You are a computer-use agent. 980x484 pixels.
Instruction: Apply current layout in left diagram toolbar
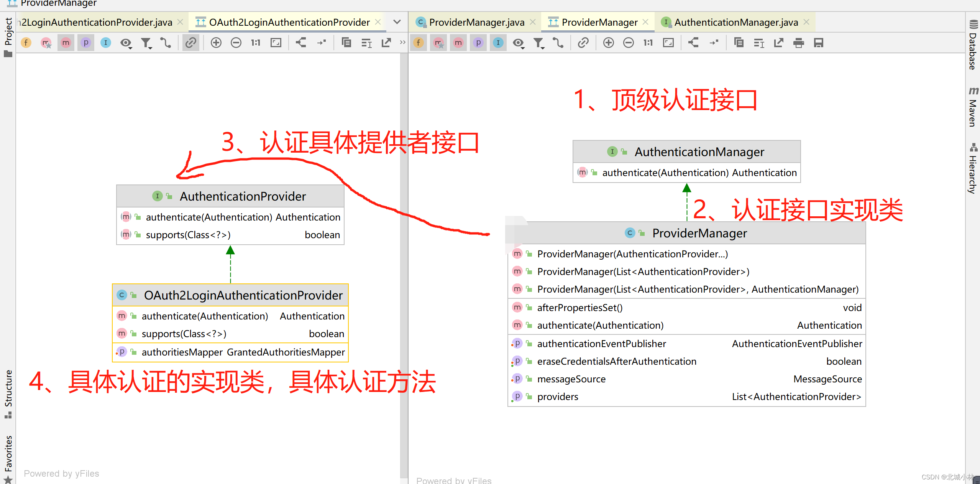pyautogui.click(x=301, y=43)
